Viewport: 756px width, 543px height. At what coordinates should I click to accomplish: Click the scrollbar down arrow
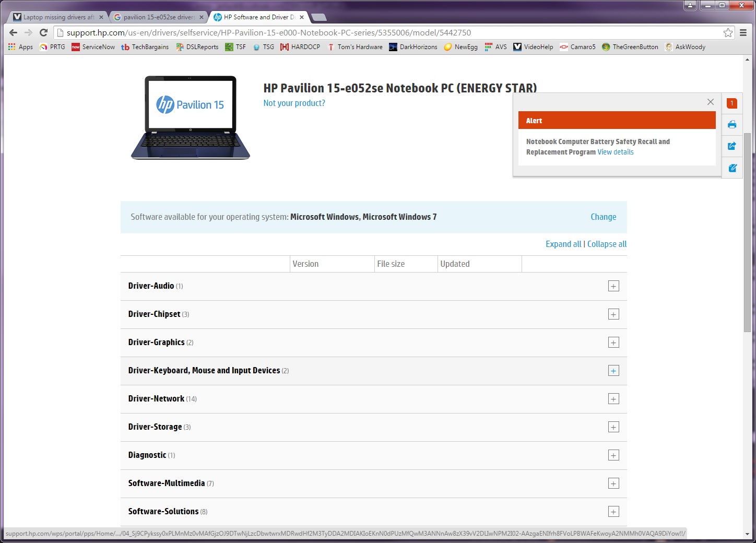point(747,534)
